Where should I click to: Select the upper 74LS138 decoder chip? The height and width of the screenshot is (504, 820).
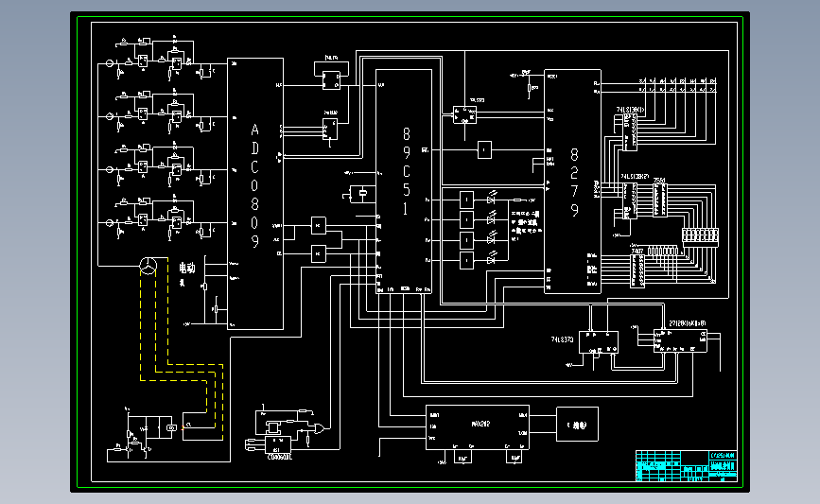tap(630, 132)
